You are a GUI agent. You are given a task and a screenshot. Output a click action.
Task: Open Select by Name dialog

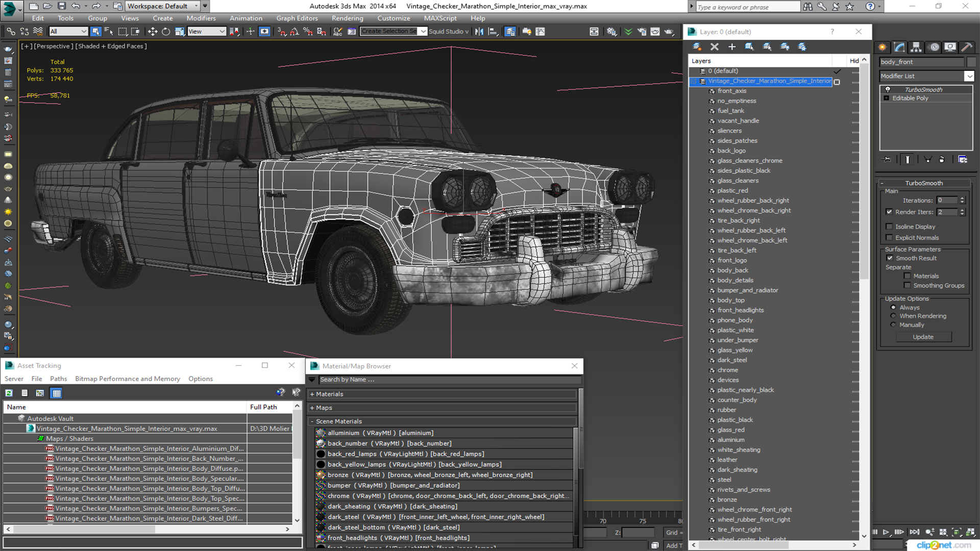[x=109, y=32]
